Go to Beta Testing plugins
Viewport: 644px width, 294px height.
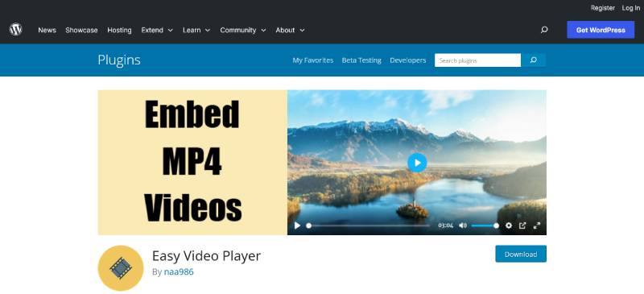click(361, 60)
